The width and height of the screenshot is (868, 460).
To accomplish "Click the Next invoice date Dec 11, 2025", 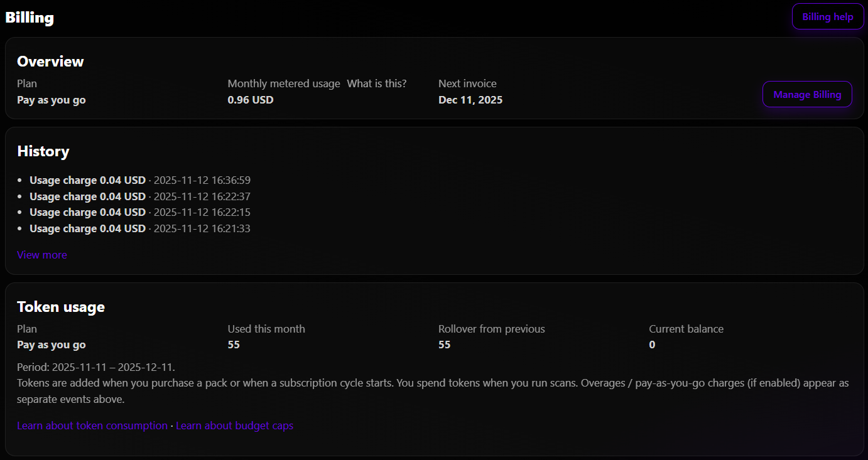I will (470, 99).
